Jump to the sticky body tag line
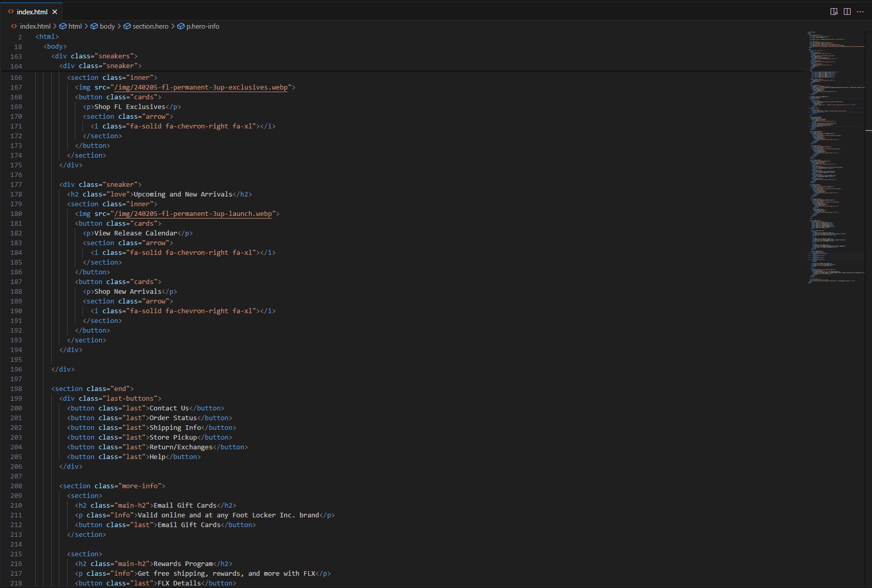 coord(55,47)
